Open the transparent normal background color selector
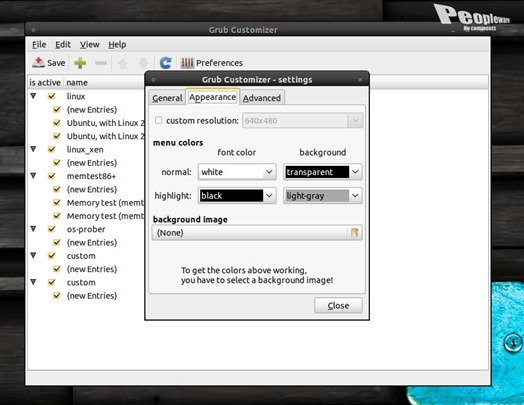The width and height of the screenshot is (524, 405). pyautogui.click(x=322, y=172)
